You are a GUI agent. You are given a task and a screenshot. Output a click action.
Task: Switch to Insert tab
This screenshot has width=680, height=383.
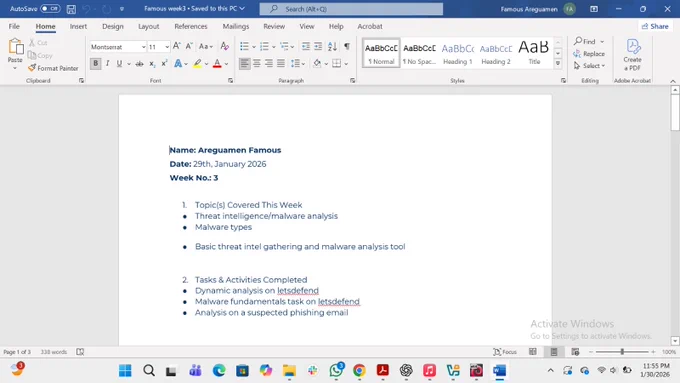(x=78, y=26)
